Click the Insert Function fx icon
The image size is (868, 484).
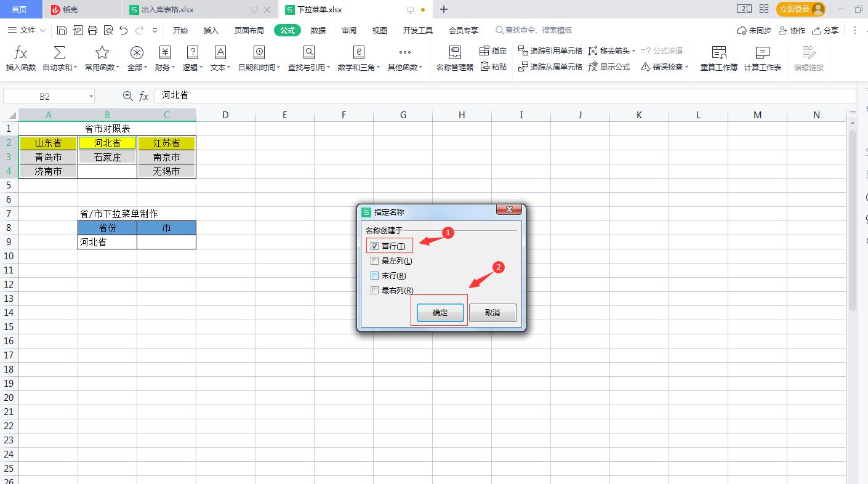[x=21, y=53]
